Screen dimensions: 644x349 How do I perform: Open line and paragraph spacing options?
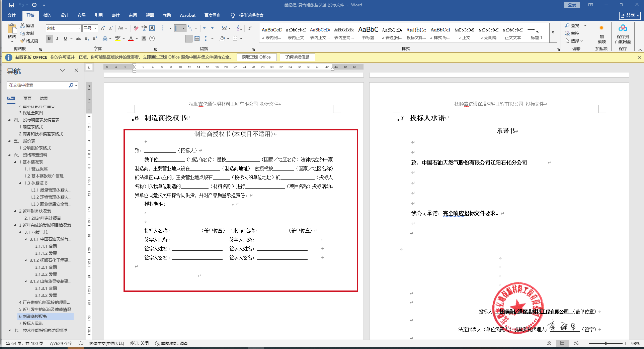coord(209,39)
